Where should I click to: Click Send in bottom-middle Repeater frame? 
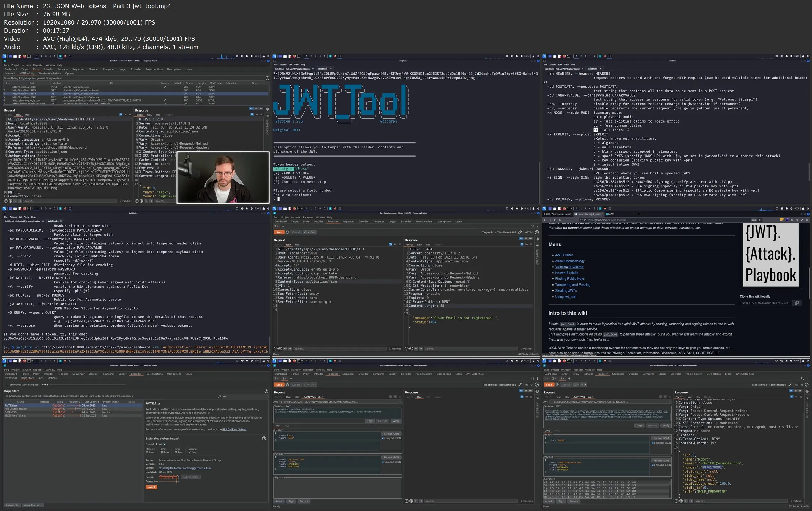[x=279, y=385]
